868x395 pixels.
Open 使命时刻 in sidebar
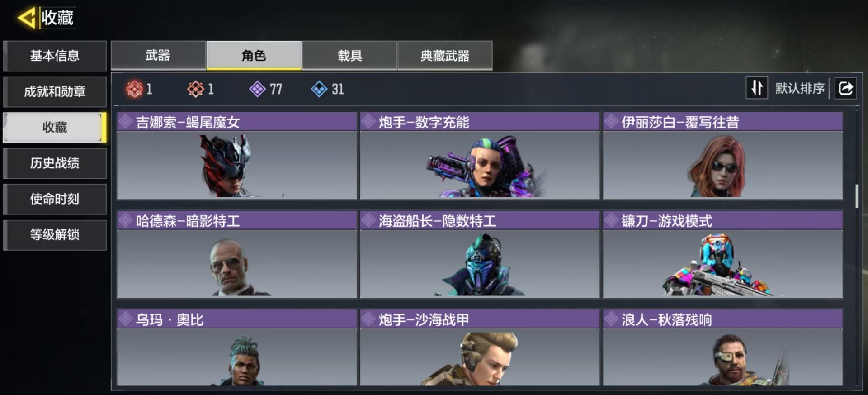(x=55, y=199)
